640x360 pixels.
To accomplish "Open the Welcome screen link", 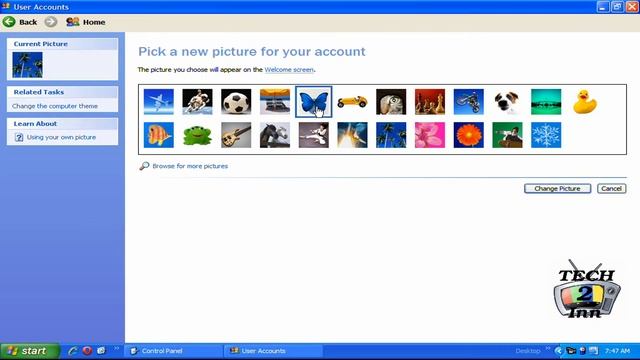I will (x=289, y=70).
